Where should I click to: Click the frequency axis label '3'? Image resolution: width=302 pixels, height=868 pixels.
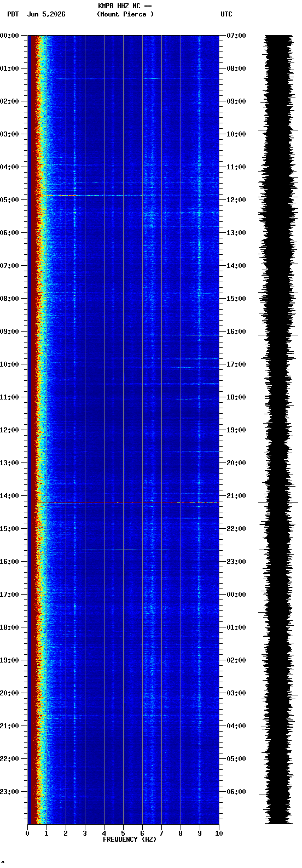click(x=85, y=833)
